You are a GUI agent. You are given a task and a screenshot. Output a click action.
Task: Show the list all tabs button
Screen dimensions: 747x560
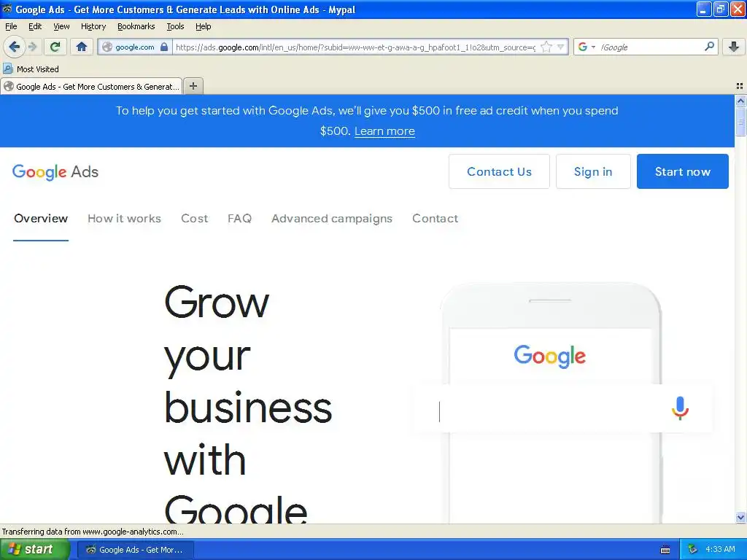pyautogui.click(x=740, y=86)
